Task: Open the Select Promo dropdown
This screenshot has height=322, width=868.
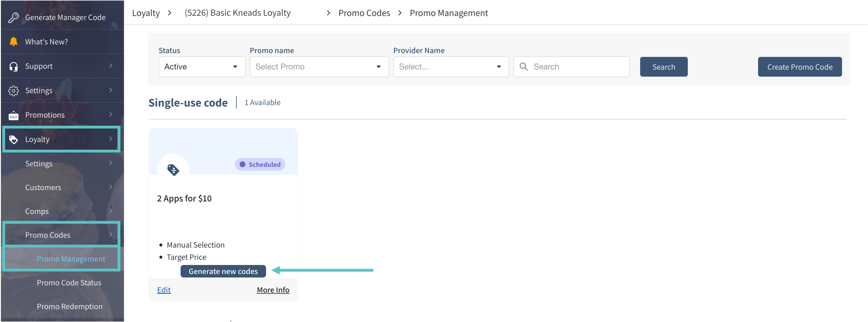Action: coord(319,67)
